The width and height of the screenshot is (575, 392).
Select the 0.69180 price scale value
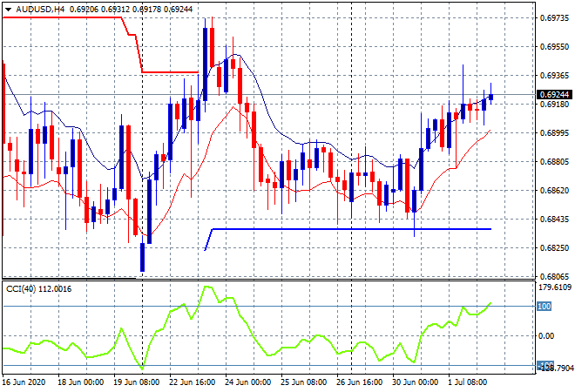tap(554, 105)
